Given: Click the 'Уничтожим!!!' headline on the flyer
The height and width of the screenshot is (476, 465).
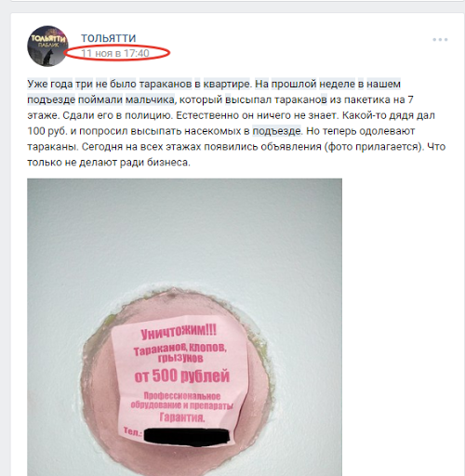Looking at the screenshot, I should 179,332.
